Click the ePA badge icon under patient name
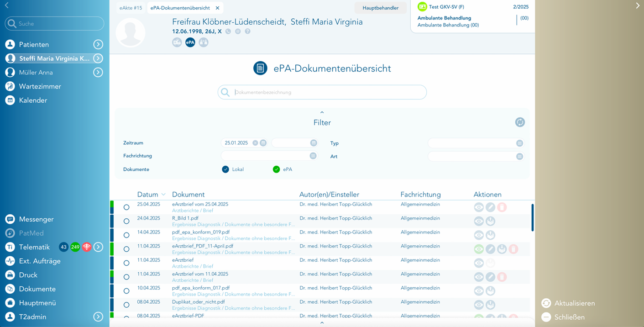The width and height of the screenshot is (644, 327). tap(190, 42)
